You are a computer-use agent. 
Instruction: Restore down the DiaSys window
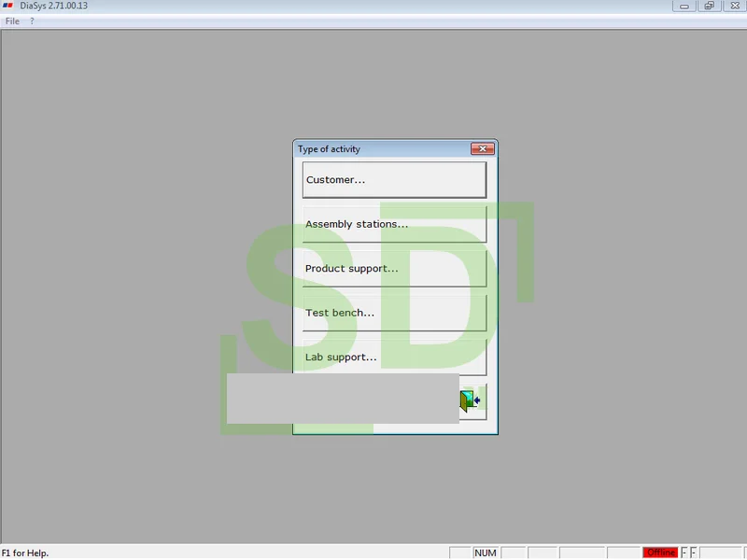tap(710, 6)
